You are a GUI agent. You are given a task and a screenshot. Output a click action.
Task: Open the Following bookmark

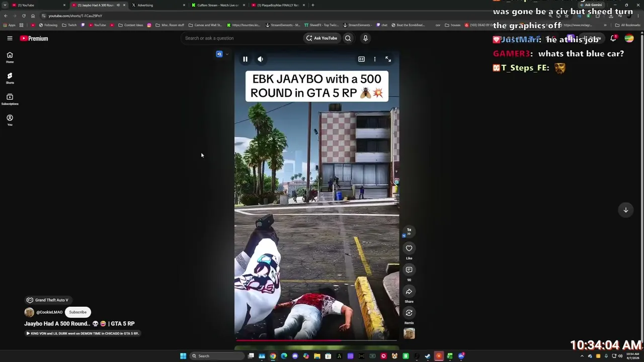48,25
